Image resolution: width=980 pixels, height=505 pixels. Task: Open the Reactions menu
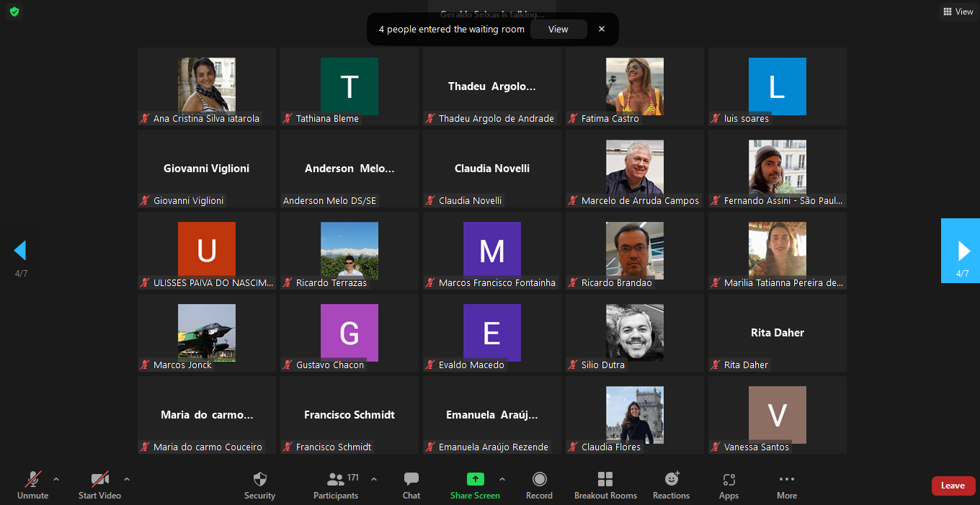(671, 480)
